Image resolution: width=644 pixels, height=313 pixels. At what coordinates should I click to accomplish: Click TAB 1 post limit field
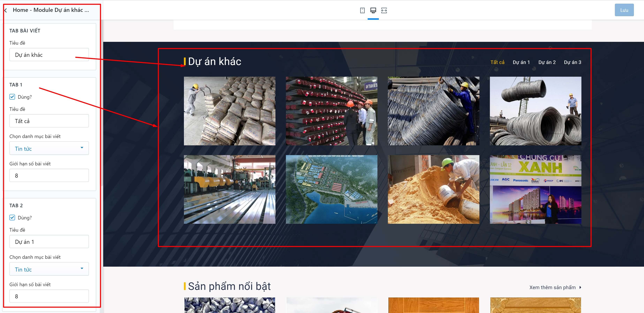(49, 175)
